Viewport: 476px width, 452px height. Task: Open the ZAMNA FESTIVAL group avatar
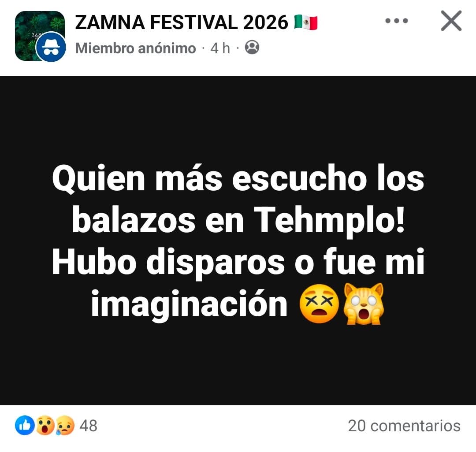coord(40,36)
